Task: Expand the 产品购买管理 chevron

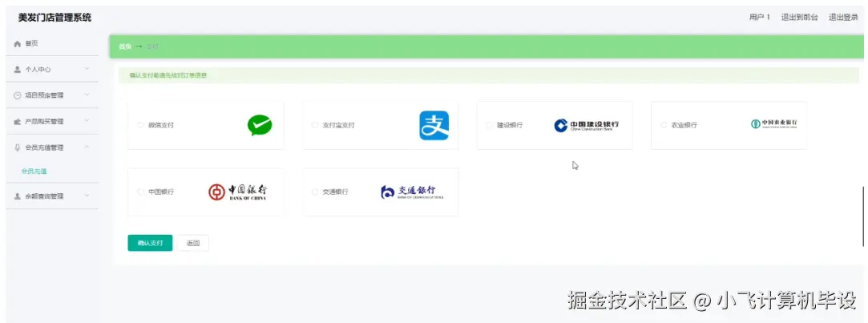Action: click(87, 121)
